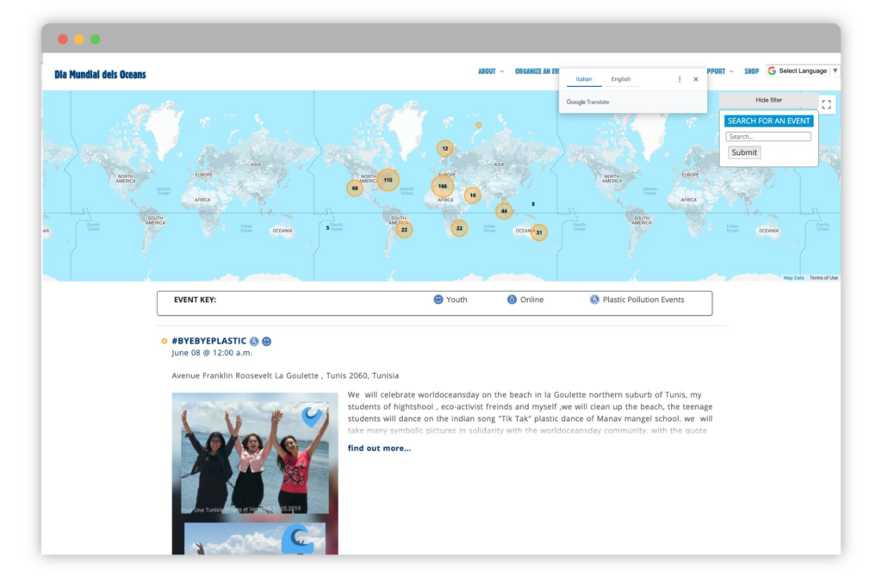Click the Google logo in language selector

(773, 71)
